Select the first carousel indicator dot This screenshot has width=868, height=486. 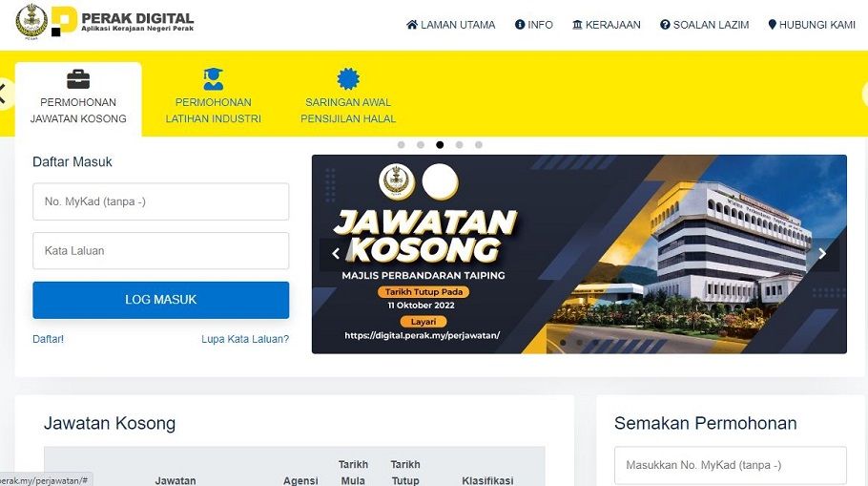[x=402, y=144]
